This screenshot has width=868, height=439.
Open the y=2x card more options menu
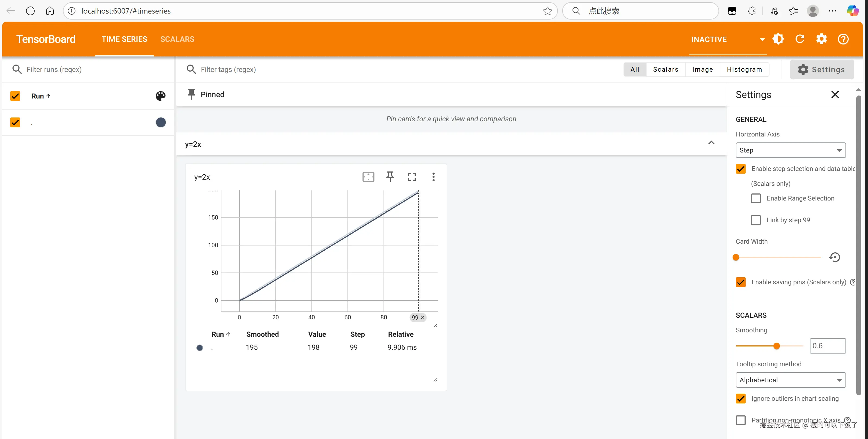point(433,177)
